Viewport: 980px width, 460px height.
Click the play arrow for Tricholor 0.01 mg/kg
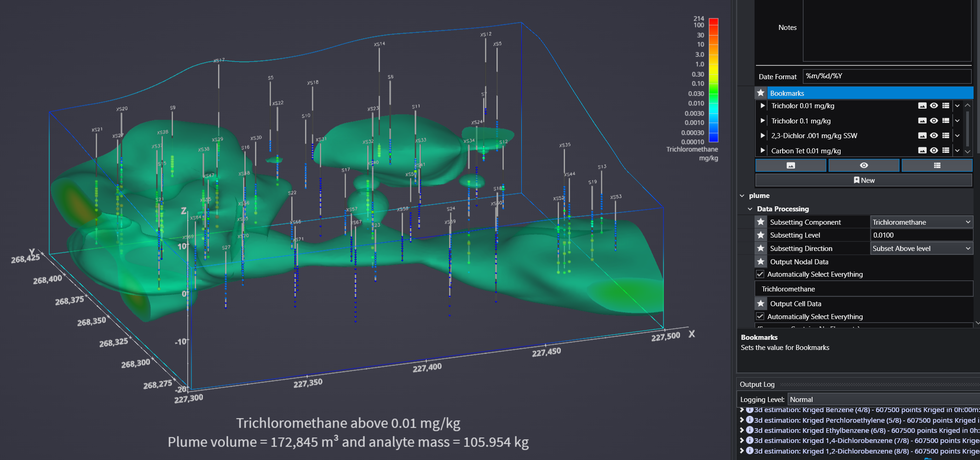click(762, 106)
